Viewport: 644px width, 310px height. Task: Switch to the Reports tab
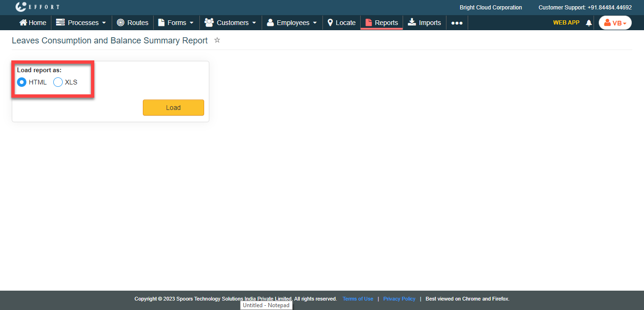381,23
